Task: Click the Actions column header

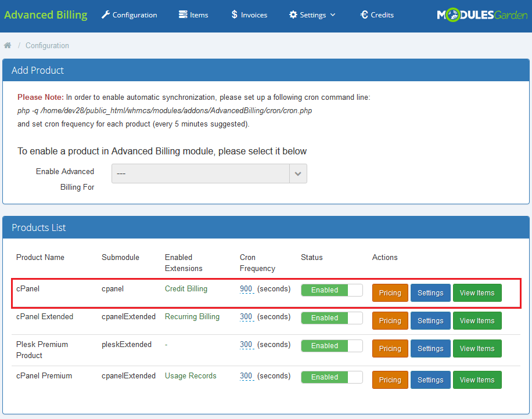Action: [x=384, y=257]
